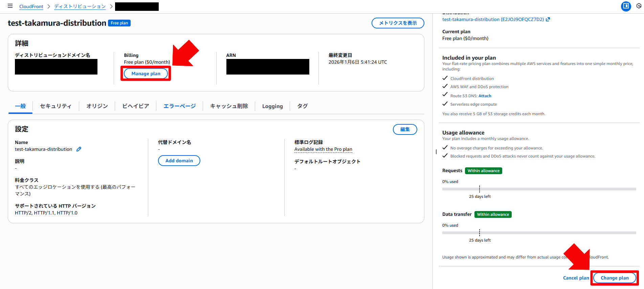
Task: Click the Requests usage progress bar
Action: (x=539, y=189)
